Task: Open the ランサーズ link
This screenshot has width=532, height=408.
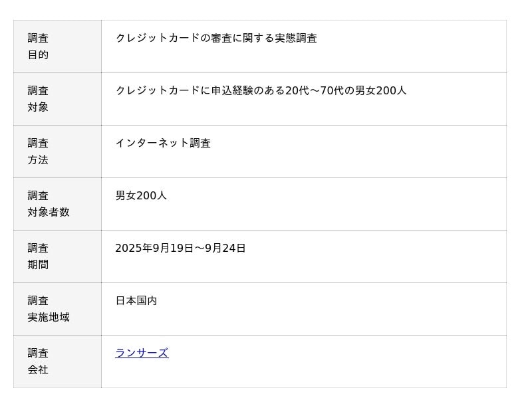Action: (142, 353)
